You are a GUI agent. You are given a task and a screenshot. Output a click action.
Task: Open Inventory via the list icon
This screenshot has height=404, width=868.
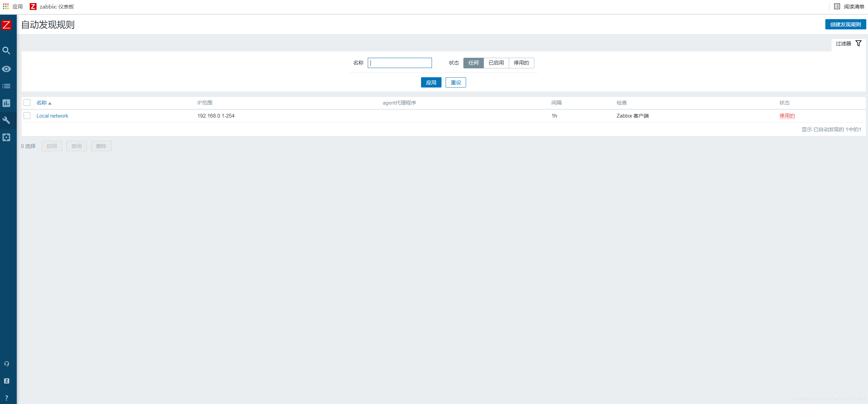point(6,86)
